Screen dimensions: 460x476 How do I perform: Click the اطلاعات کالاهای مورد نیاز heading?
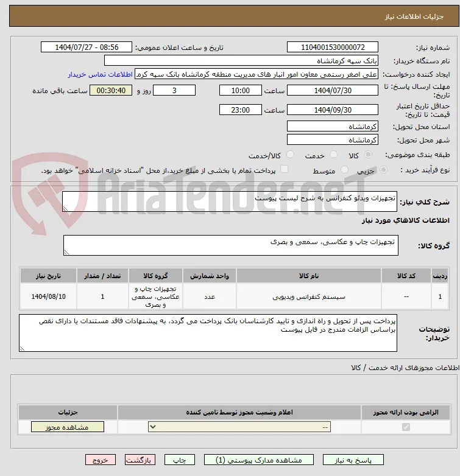point(405,220)
